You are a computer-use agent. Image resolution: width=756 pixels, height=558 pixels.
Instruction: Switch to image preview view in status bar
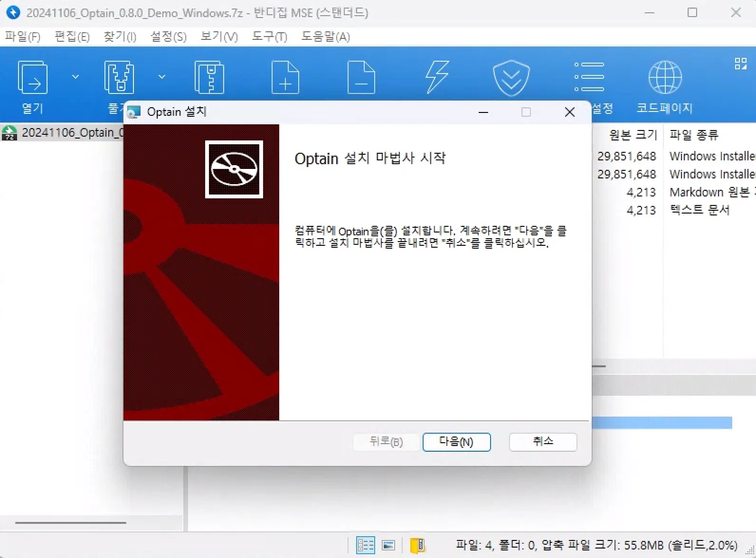pyautogui.click(x=388, y=545)
